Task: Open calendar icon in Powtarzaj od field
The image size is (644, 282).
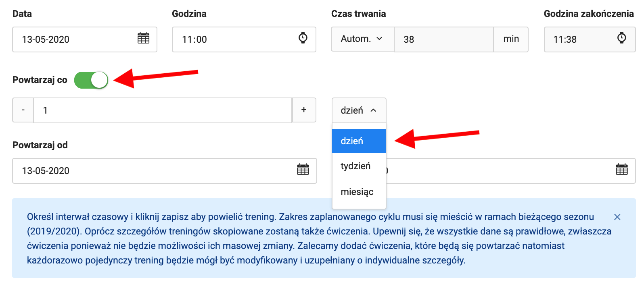Action: (303, 170)
